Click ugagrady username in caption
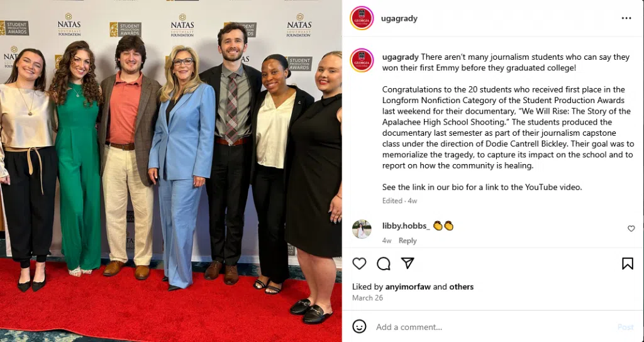This screenshot has height=342, width=644. tap(401, 57)
